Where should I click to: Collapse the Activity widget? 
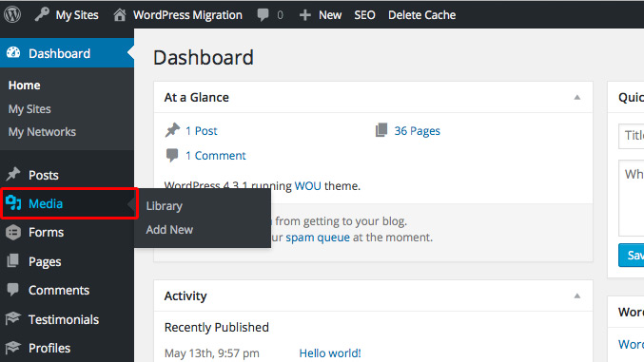click(x=577, y=295)
